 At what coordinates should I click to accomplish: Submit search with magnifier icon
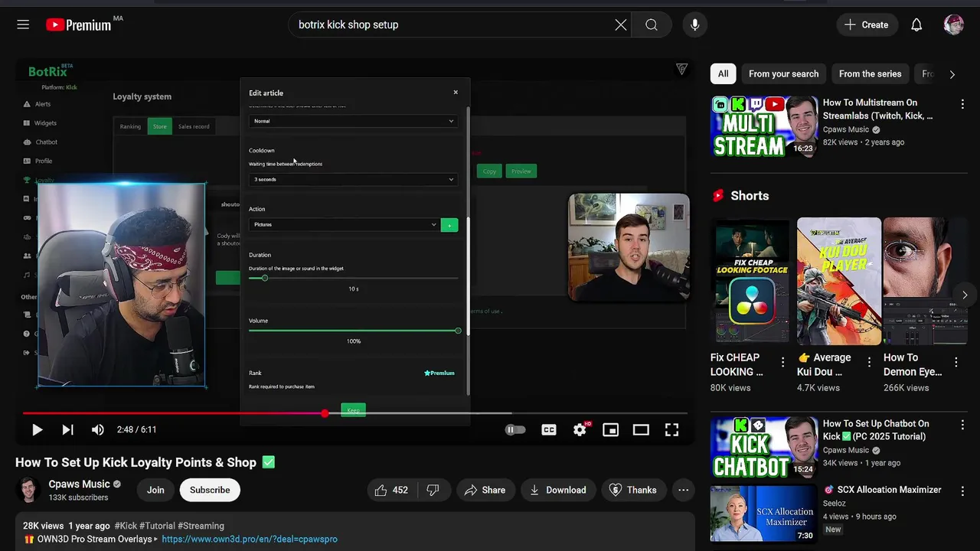tap(652, 24)
